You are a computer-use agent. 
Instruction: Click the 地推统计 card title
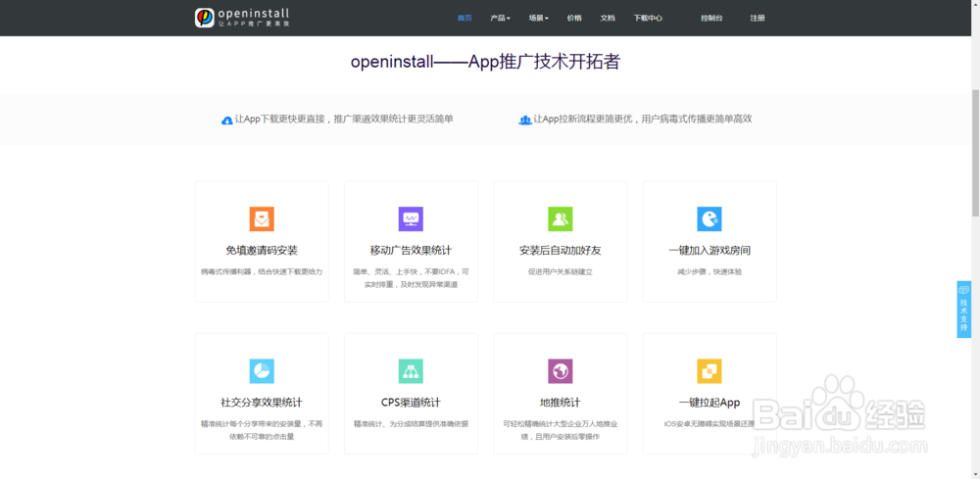560,403
